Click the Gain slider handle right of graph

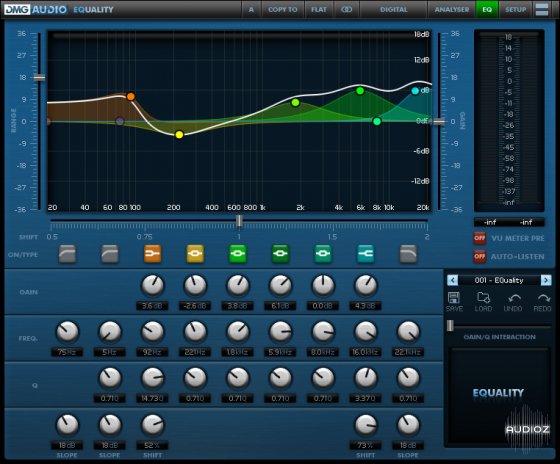(439, 121)
